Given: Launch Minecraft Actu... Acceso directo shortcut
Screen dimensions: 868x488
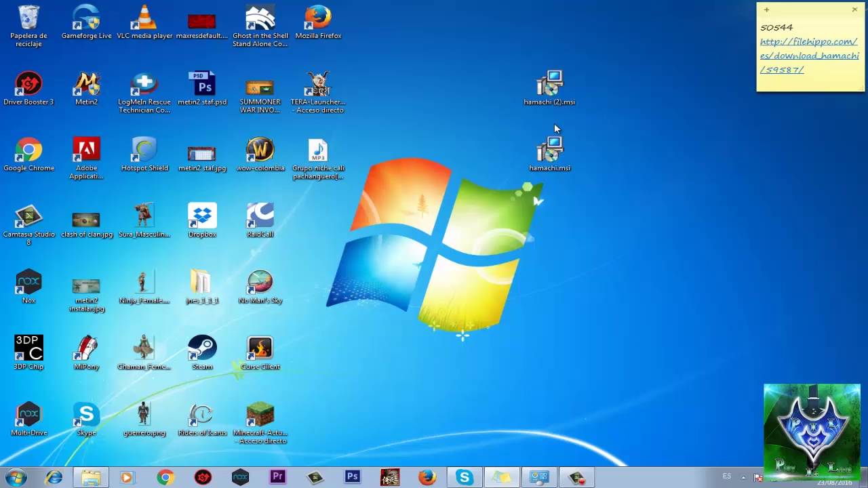Looking at the screenshot, I should click(260, 423).
